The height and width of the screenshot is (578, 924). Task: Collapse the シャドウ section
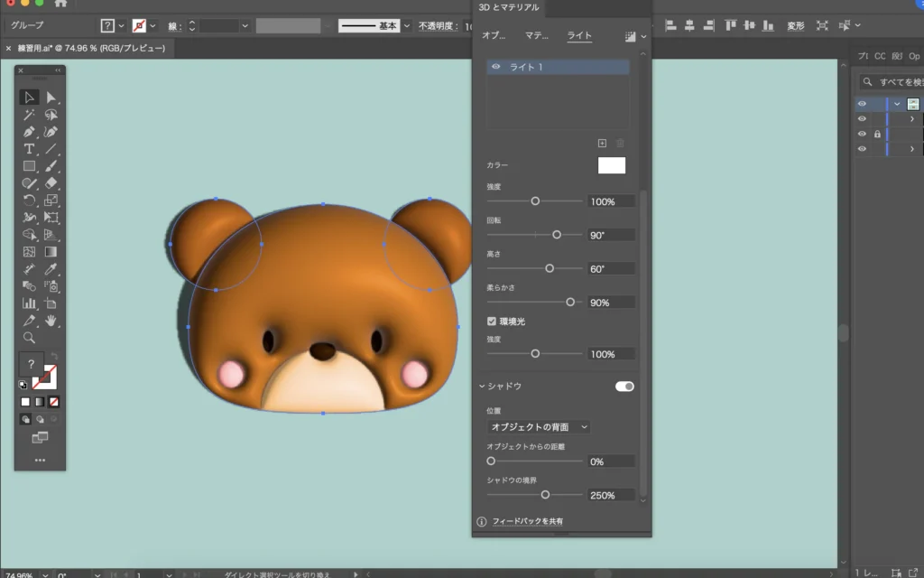pyautogui.click(x=483, y=387)
